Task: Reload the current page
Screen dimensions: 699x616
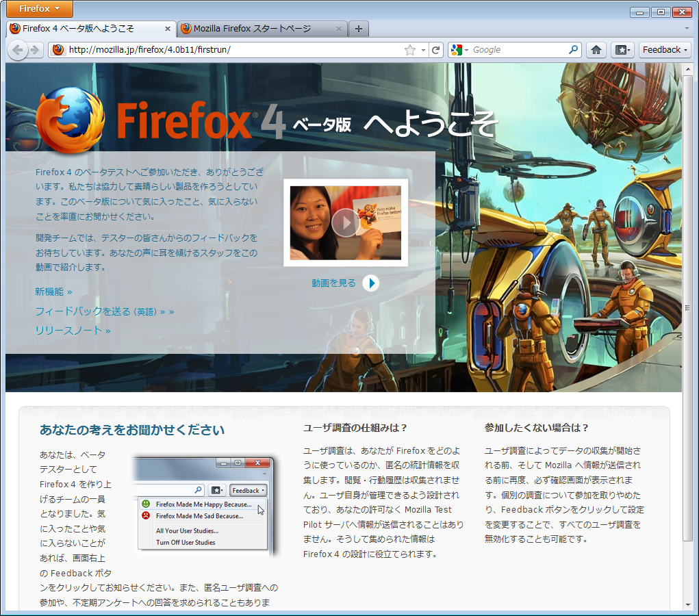Action: pos(436,50)
